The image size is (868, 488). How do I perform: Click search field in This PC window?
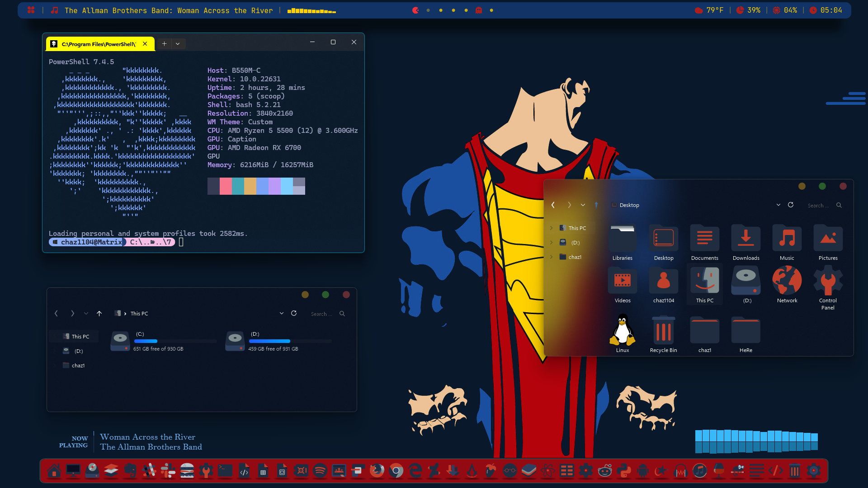(x=328, y=314)
